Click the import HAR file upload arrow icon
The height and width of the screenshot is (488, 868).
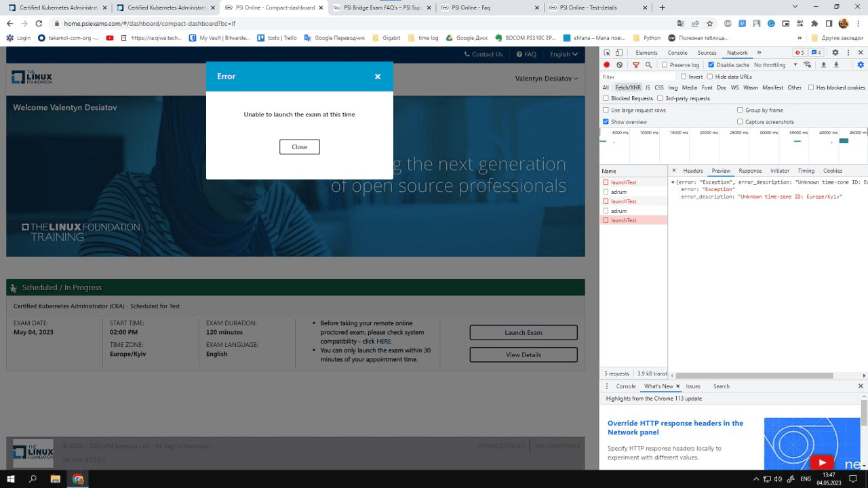[823, 65]
